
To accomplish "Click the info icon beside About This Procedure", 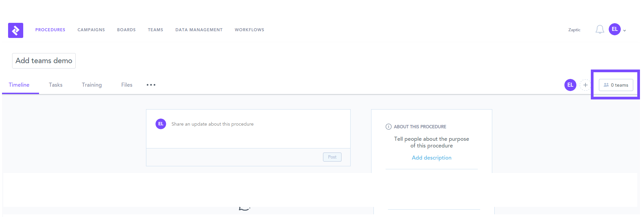I will click(388, 127).
